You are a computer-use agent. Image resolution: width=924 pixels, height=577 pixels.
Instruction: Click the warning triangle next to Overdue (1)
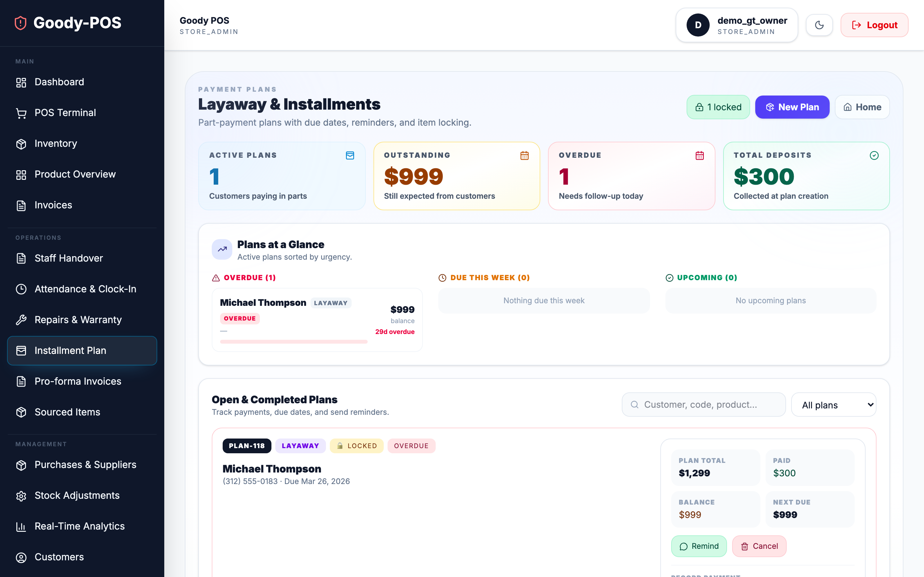coord(216,278)
